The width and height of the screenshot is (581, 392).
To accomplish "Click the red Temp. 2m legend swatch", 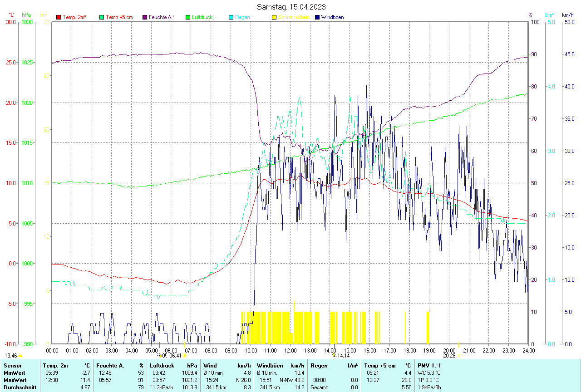I will (59, 17).
